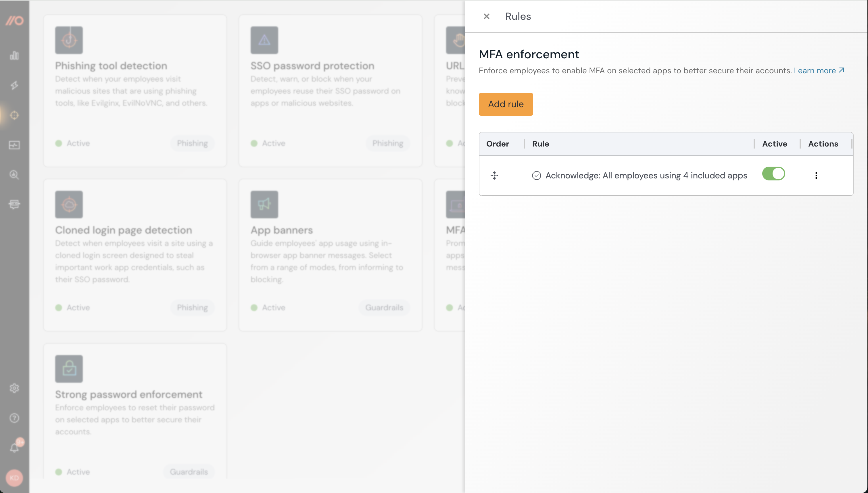The width and height of the screenshot is (868, 493).
Task: Click the Add rule button
Action: [506, 104]
